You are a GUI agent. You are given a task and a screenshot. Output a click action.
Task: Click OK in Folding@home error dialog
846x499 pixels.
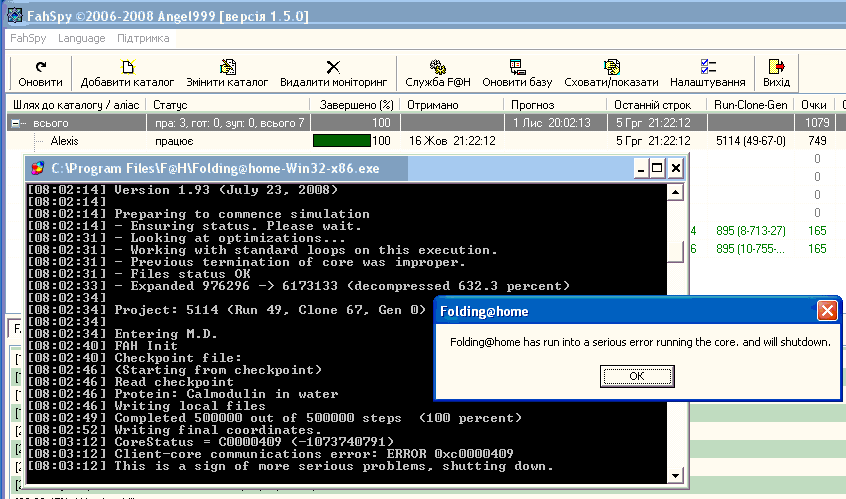[x=637, y=376]
